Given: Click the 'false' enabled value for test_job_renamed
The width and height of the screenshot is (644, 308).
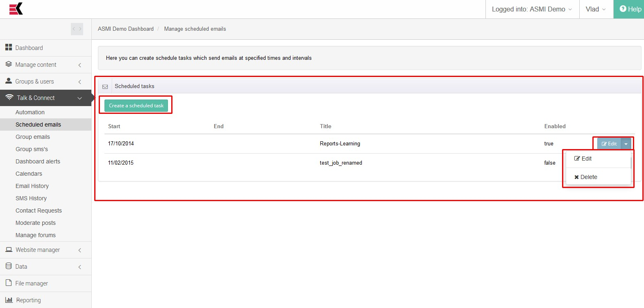Looking at the screenshot, I should (550, 163).
